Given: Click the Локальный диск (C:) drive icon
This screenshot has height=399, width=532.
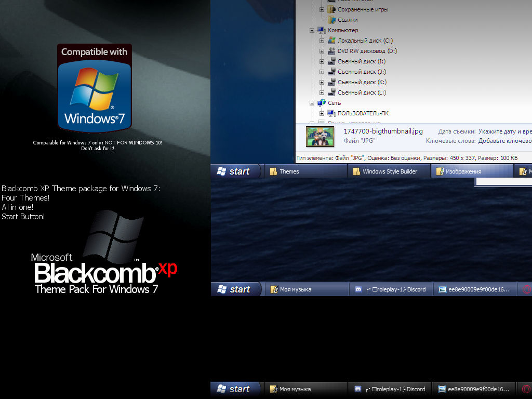Looking at the screenshot, I should coord(331,41).
